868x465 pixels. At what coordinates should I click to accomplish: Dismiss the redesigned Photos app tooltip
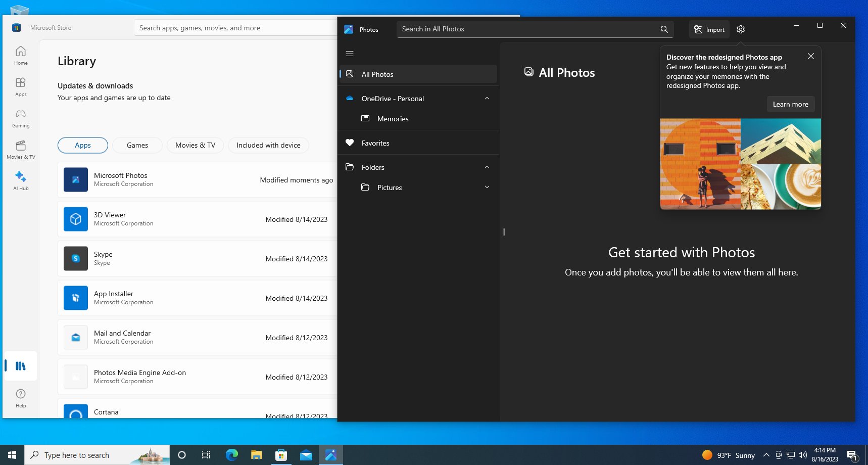[x=810, y=56]
